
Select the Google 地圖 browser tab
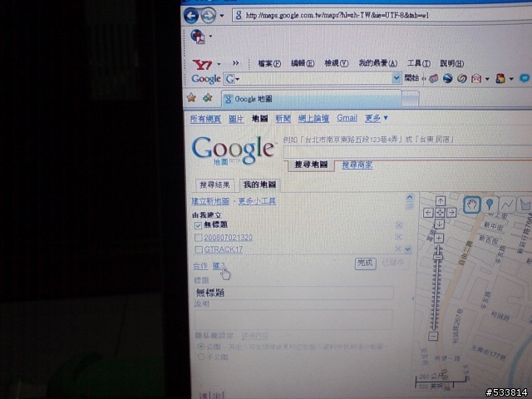(x=311, y=99)
